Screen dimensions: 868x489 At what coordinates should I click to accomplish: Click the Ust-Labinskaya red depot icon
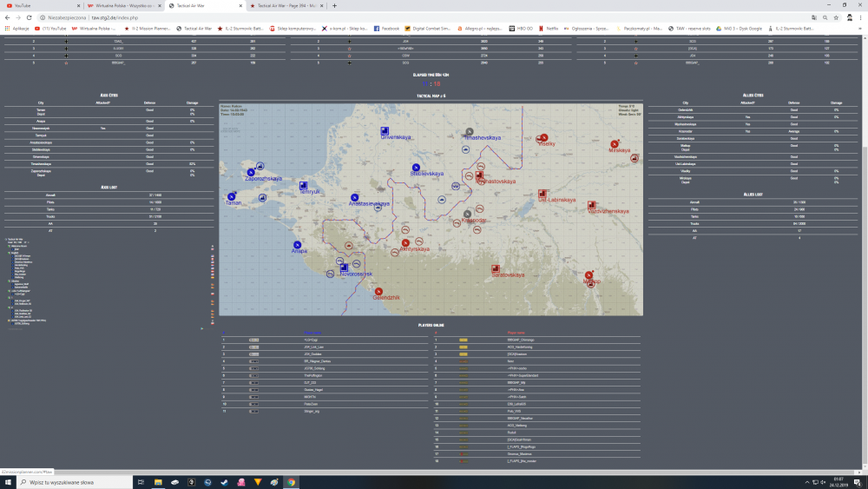[x=542, y=194]
